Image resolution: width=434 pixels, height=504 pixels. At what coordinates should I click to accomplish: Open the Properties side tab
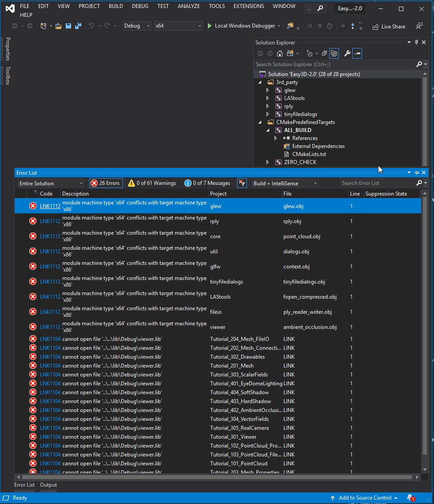pos(8,49)
